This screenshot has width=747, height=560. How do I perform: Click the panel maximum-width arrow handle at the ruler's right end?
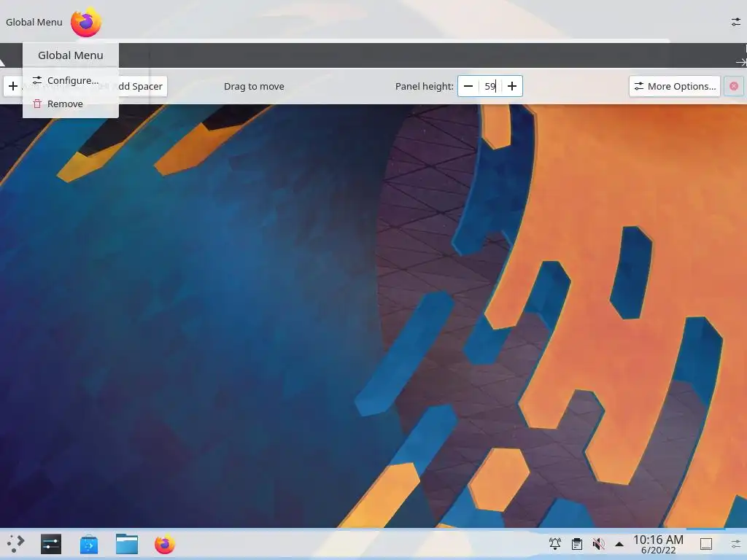(x=741, y=62)
